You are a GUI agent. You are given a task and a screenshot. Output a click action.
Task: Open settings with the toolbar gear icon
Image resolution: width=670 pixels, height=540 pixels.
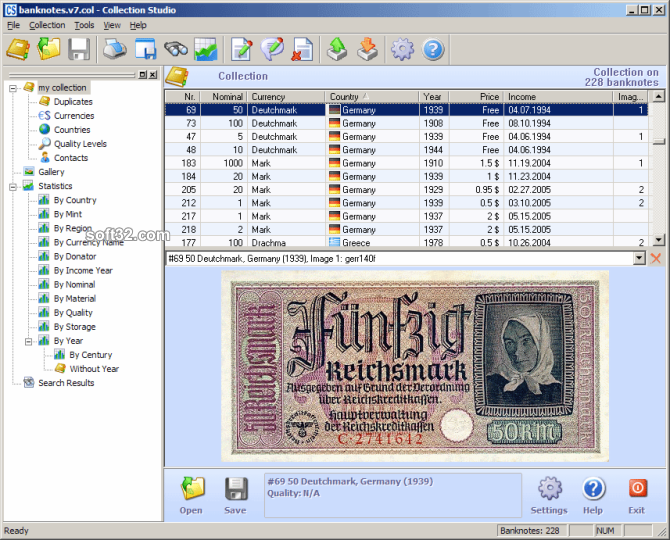(x=403, y=49)
